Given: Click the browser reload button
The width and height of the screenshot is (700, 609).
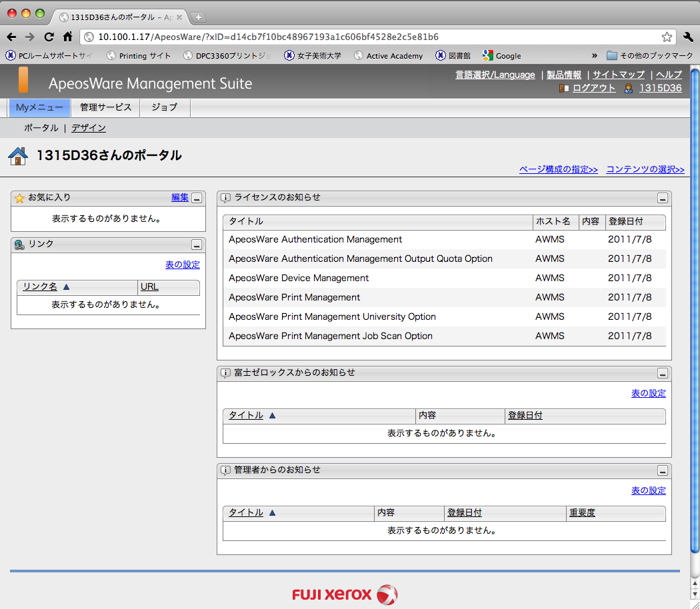Looking at the screenshot, I should (x=49, y=37).
